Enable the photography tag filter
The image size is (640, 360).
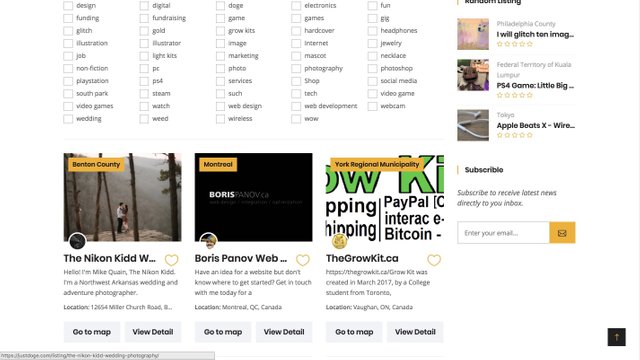coord(296,69)
